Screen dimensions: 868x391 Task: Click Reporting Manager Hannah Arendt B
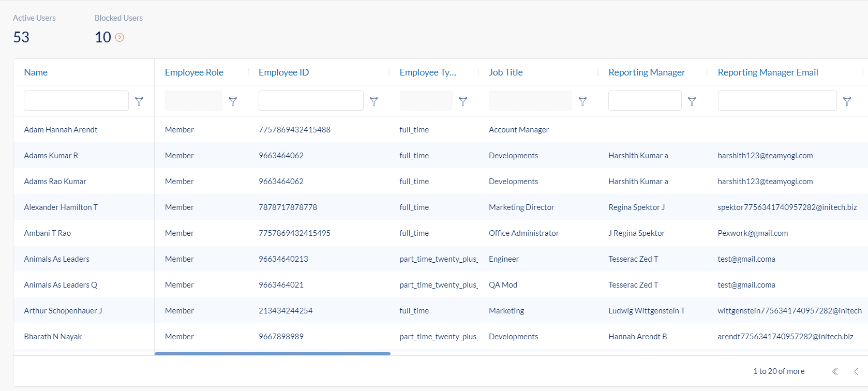(x=637, y=337)
